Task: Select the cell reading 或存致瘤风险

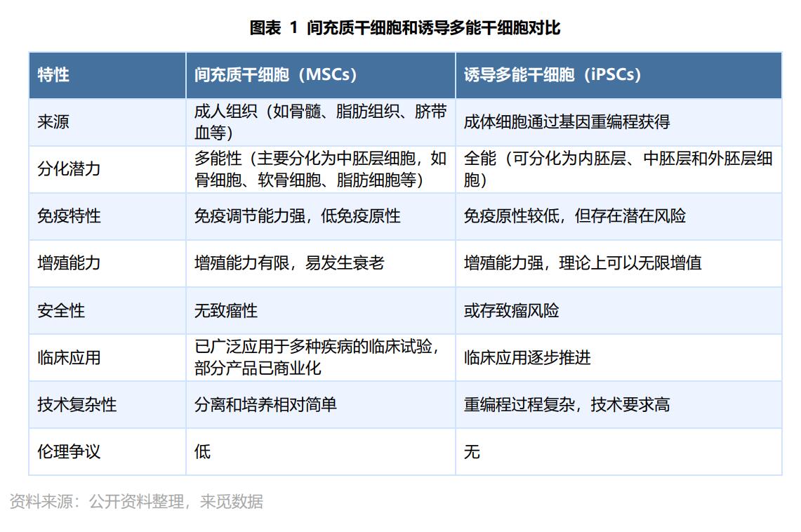Action: [x=511, y=310]
